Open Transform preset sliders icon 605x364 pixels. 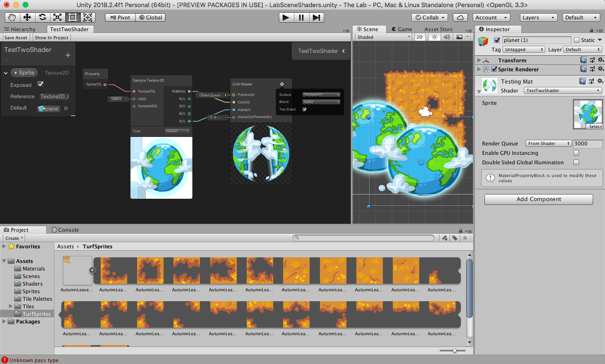[x=592, y=60]
